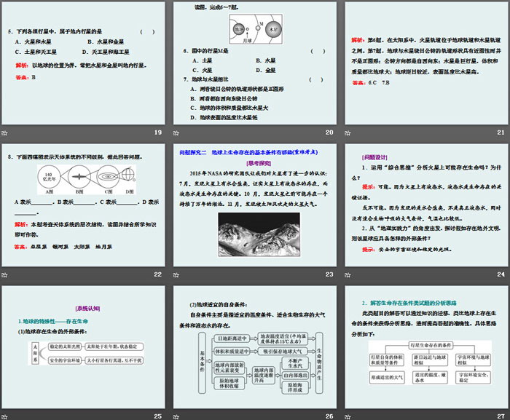Click animation star icon under slide 27
The image size is (510, 420).
coord(348,417)
